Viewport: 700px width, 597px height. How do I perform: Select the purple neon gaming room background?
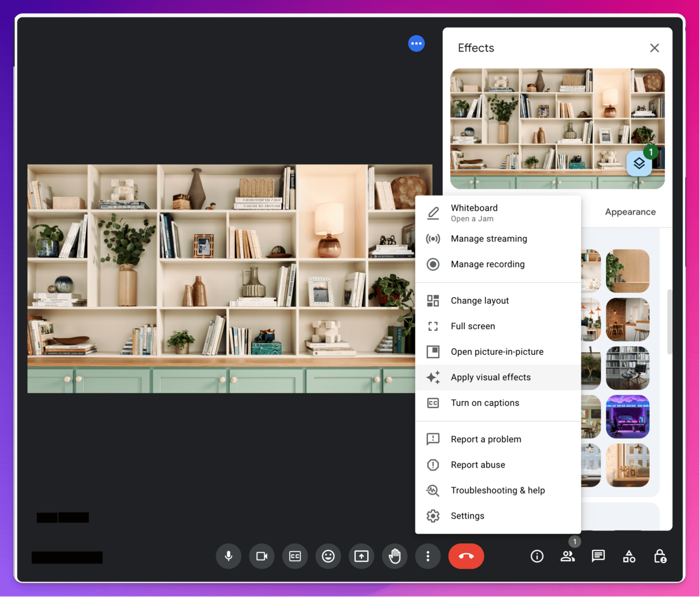coord(627,417)
